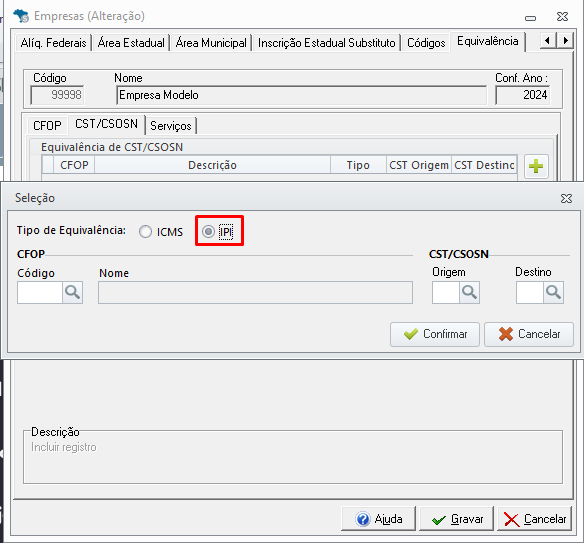Close the Seleção dialog
584x543 pixels.
point(566,199)
